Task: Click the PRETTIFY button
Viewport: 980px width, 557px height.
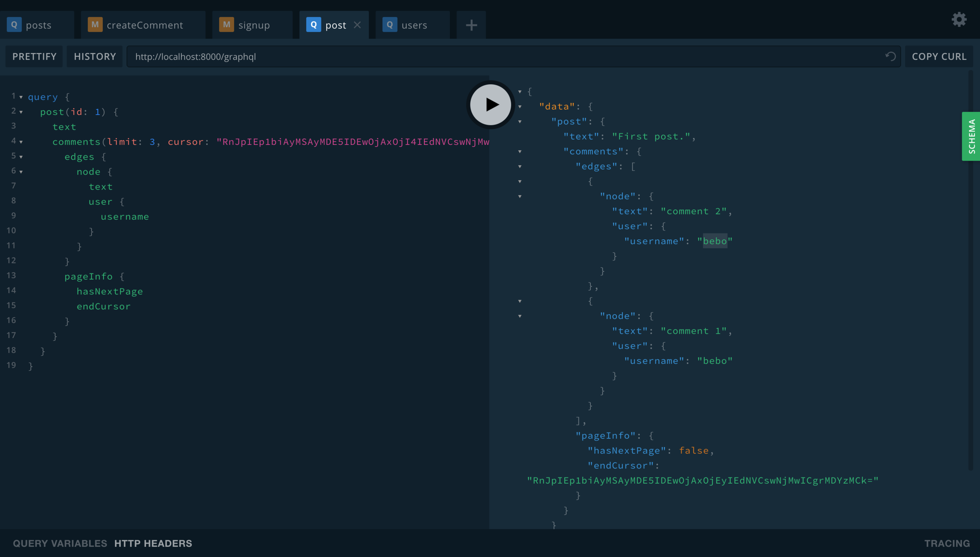Action: pos(34,56)
